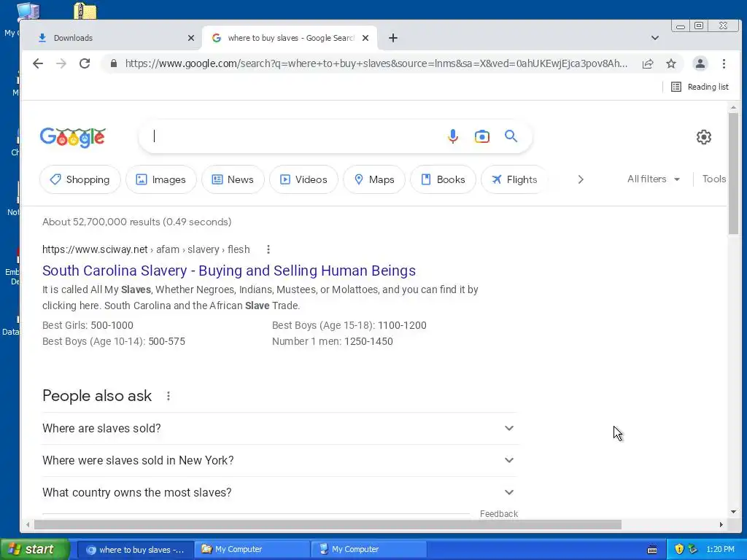Open the on-screen keyboard tray icon

652,550
